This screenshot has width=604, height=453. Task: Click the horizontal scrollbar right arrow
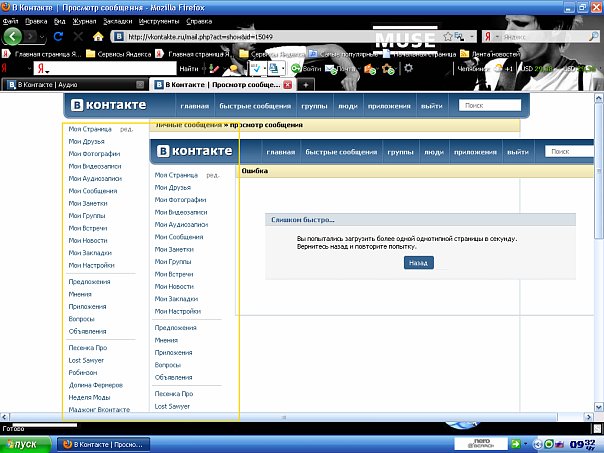click(588, 416)
